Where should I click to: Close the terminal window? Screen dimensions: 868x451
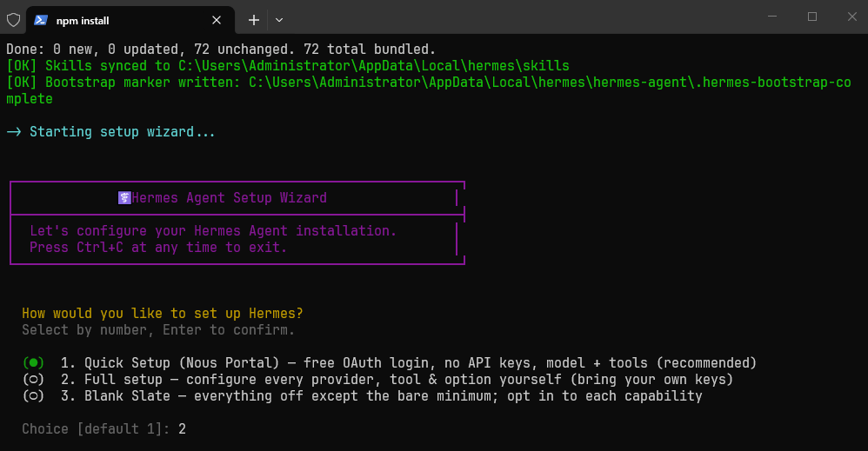(852, 17)
